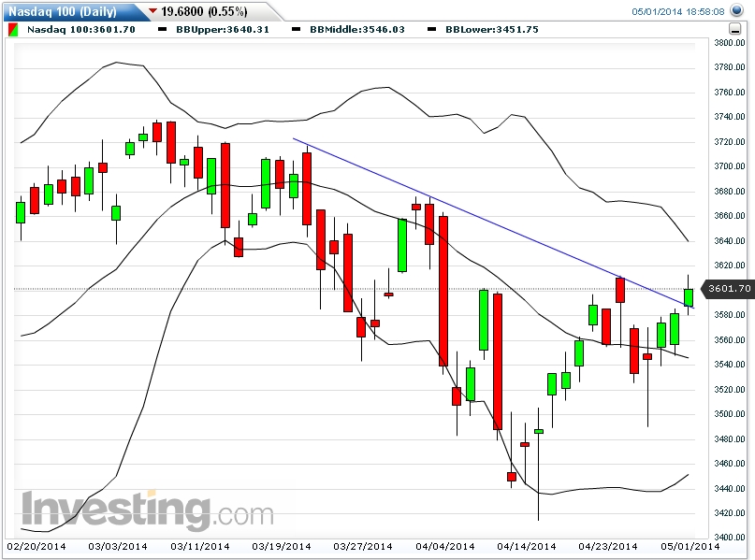Click the 3740.00 price axis label

click(729, 117)
